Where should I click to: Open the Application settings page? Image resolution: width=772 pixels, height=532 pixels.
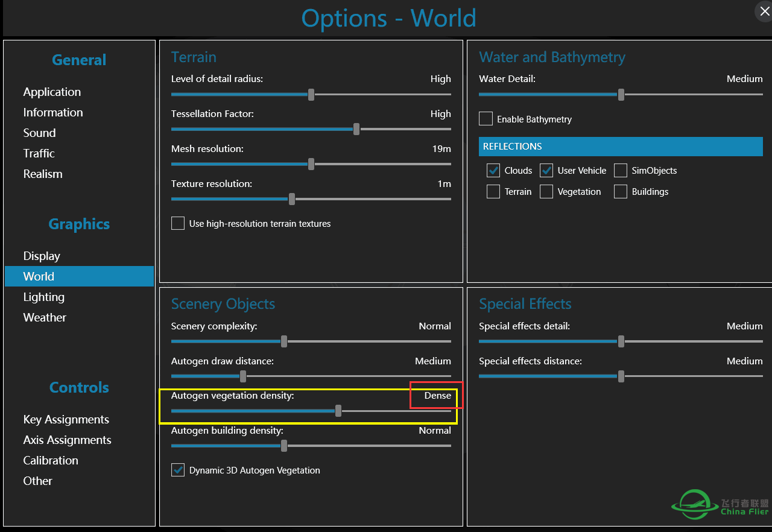point(52,92)
